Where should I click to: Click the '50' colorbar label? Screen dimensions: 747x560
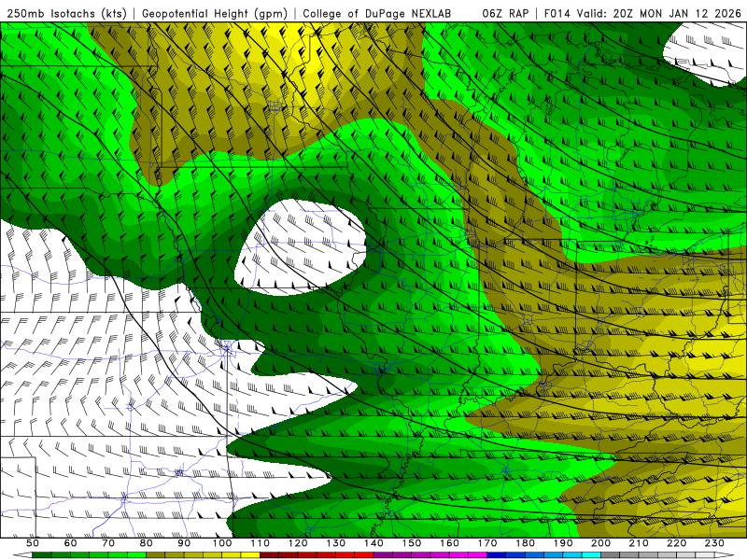coord(33,543)
